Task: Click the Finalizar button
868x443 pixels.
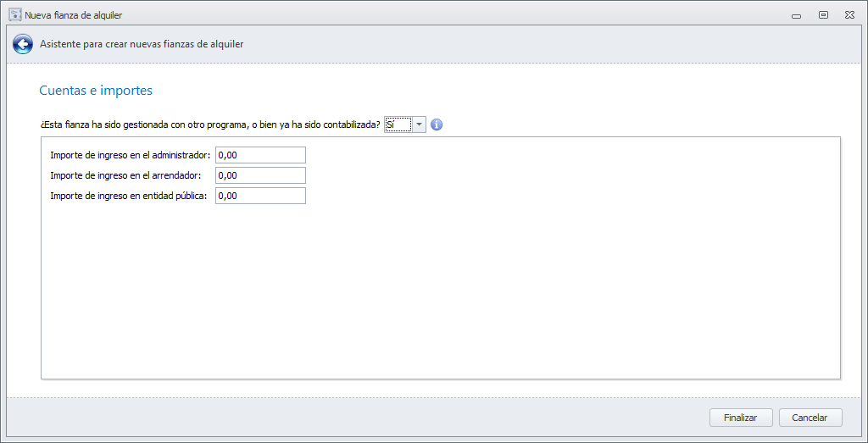Action: 741,418
